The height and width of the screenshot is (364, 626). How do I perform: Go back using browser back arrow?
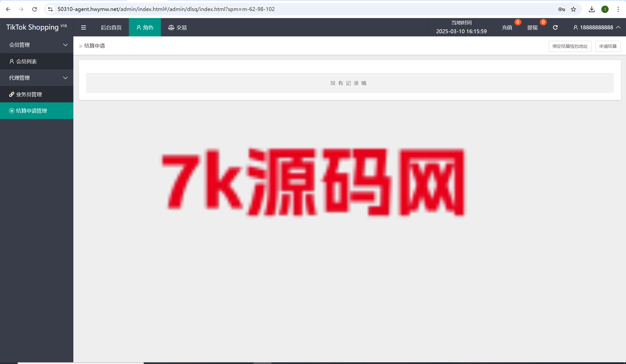[8, 9]
